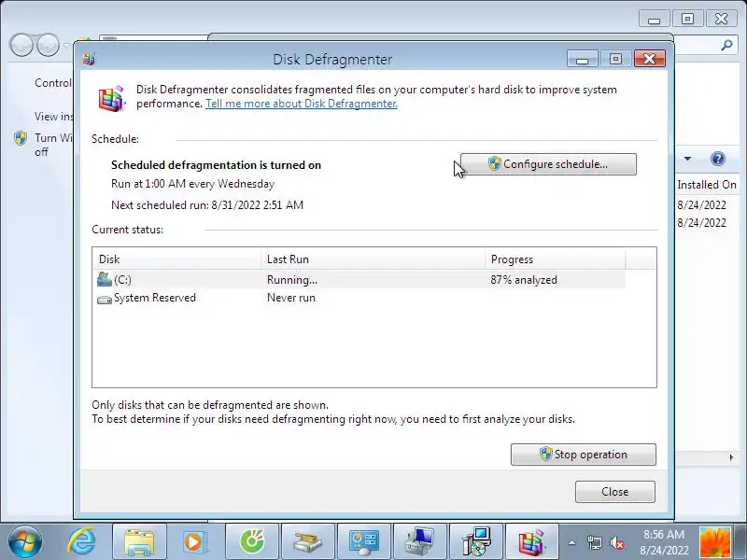Minimize the background Control Panel window
Screen dimensions: 747x560
[x=655, y=19]
